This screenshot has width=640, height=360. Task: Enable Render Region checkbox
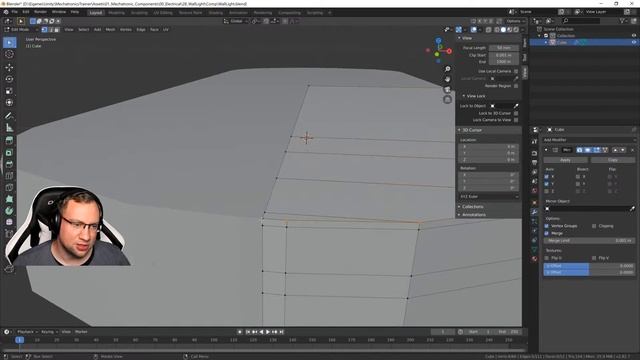click(x=516, y=86)
